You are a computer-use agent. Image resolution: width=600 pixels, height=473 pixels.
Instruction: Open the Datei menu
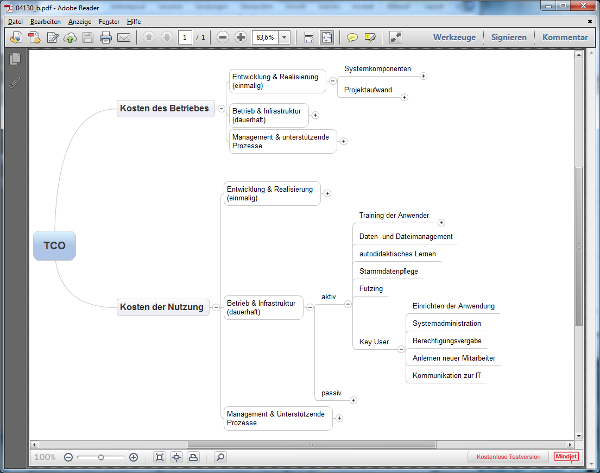[15, 21]
